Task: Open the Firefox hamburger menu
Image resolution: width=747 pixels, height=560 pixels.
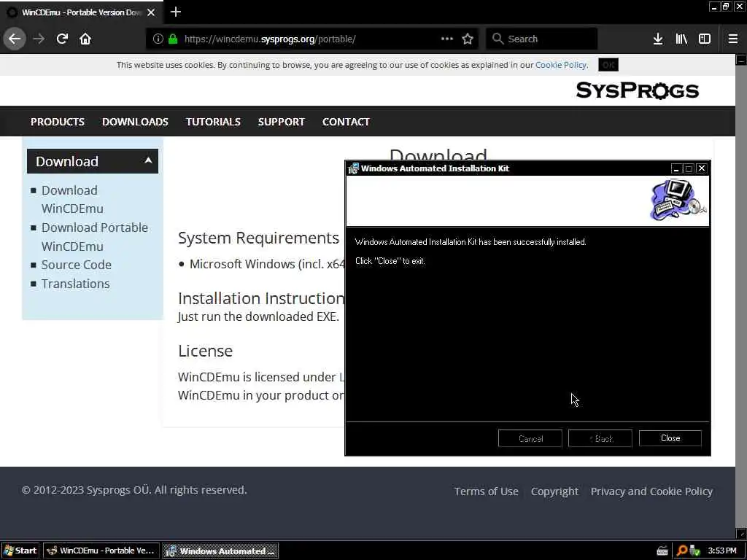Action: (733, 39)
